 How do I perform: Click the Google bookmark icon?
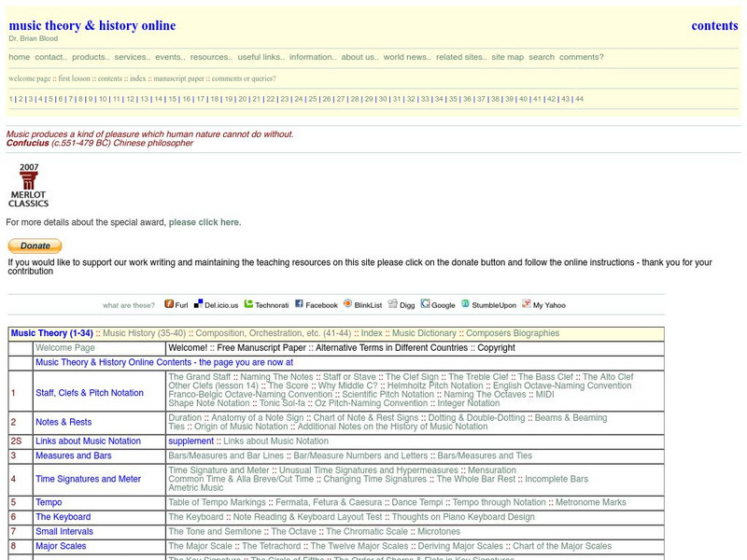425,304
